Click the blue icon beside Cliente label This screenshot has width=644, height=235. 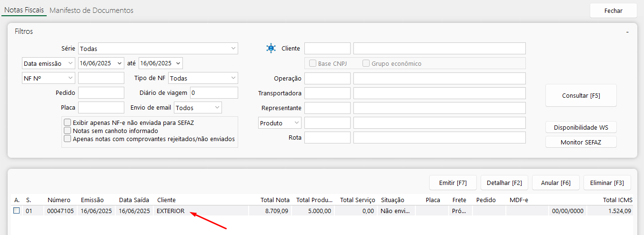tap(271, 48)
